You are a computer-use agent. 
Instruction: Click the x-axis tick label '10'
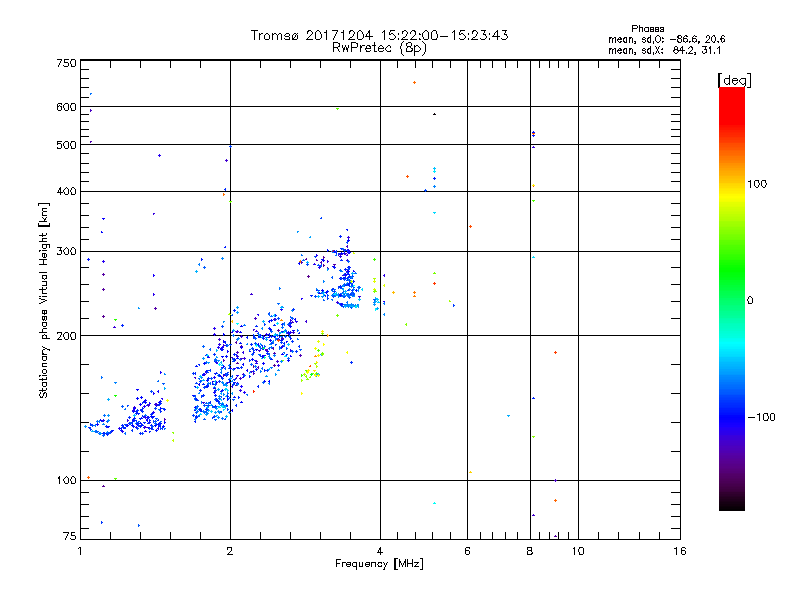point(578,551)
